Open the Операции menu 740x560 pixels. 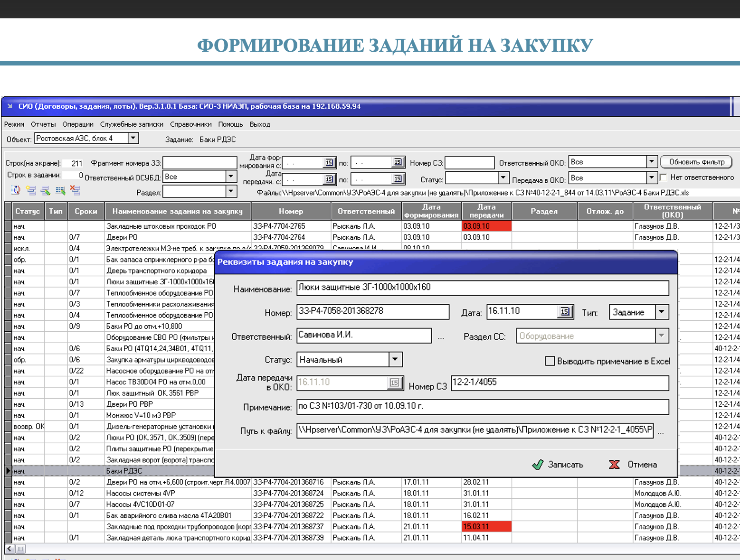click(x=78, y=124)
